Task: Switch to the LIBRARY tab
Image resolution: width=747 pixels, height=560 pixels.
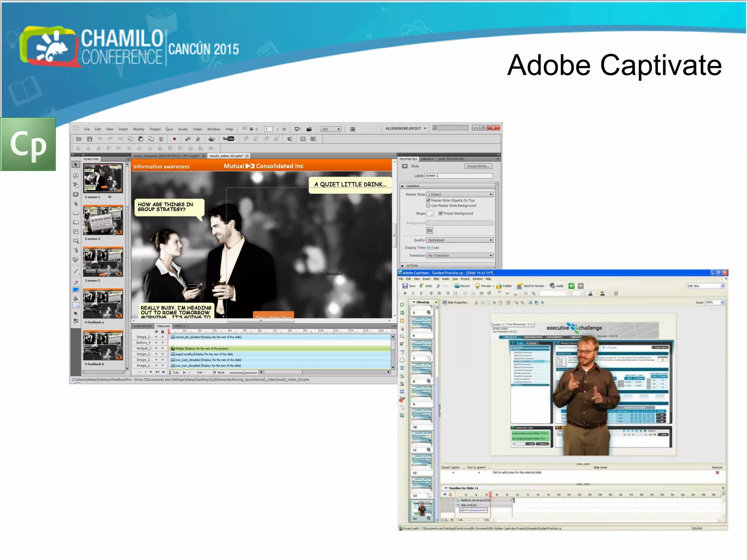Action: [427, 159]
